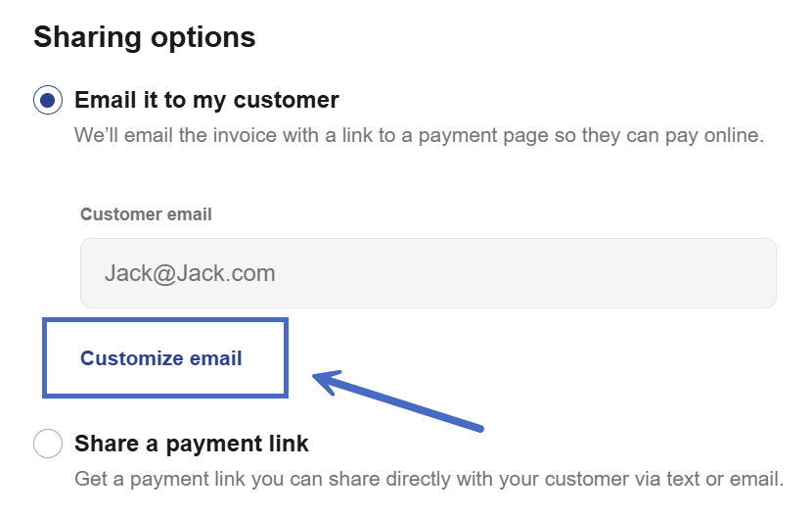Viewport: 812px width, 516px height.
Task: Click the arrowhead pointing at Customize email
Action: click(x=325, y=380)
